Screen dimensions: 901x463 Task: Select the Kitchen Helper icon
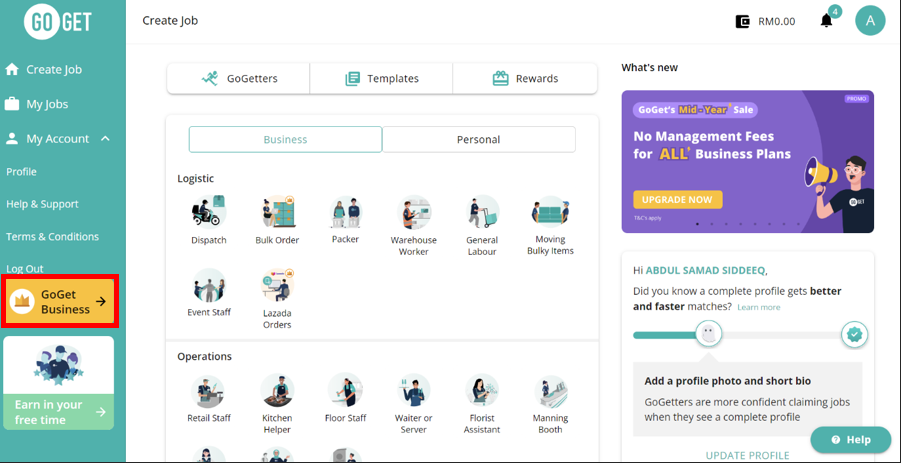pyautogui.click(x=277, y=391)
